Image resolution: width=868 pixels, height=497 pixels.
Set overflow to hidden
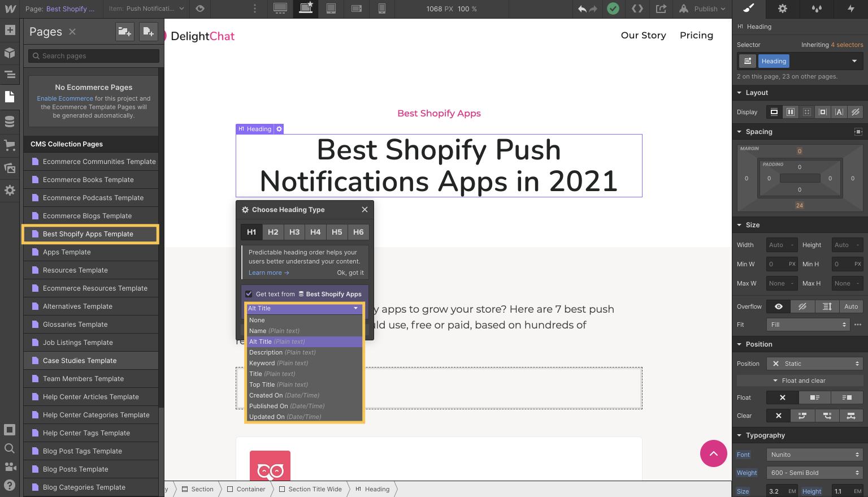(x=802, y=306)
